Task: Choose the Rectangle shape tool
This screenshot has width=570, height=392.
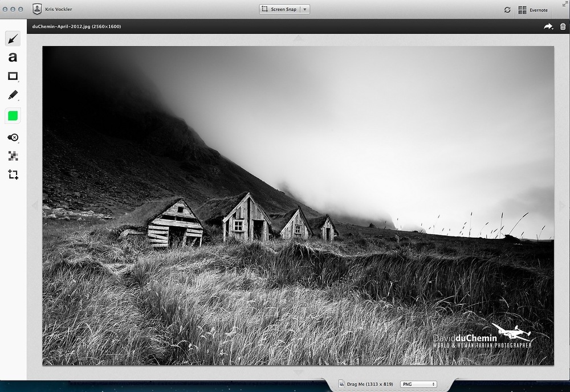Action: click(x=13, y=76)
